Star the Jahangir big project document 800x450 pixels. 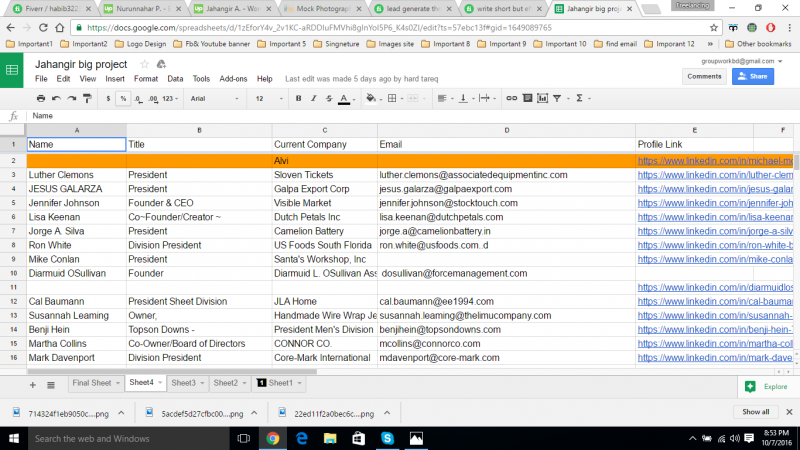tap(144, 64)
